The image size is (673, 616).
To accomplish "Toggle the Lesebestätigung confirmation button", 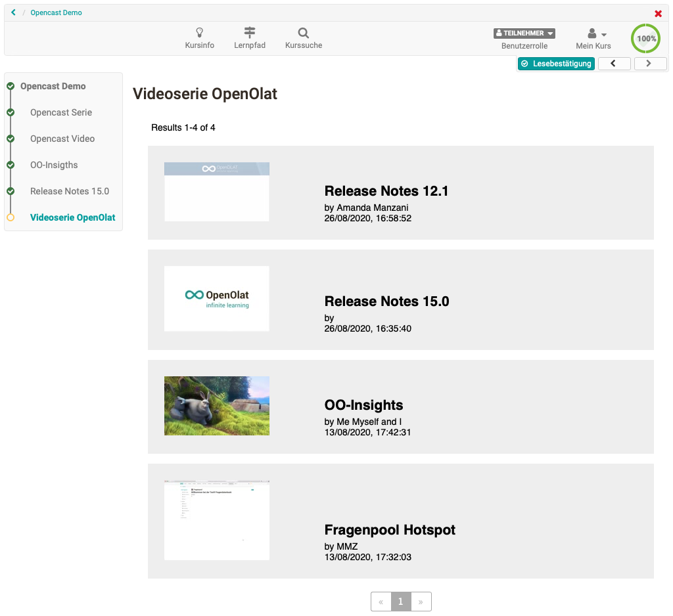I will point(556,64).
